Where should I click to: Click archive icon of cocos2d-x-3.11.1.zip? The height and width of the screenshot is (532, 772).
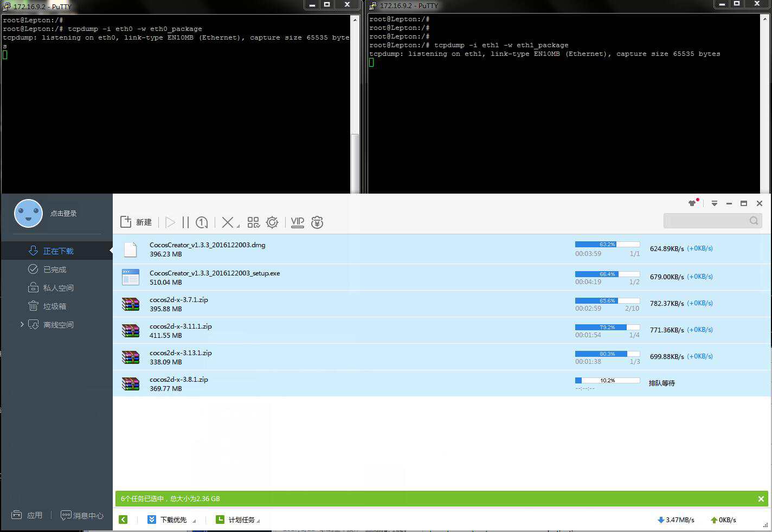[131, 330]
